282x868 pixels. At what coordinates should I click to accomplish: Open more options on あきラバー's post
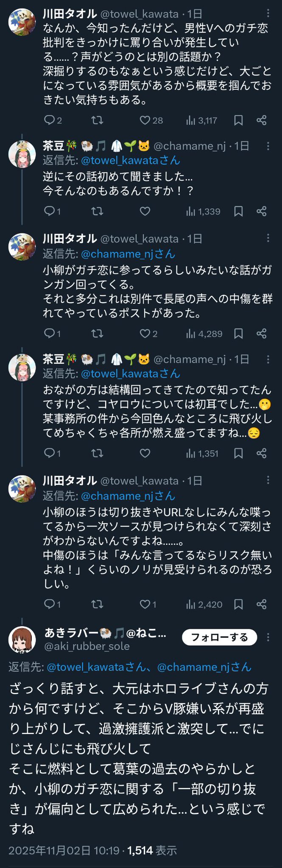(x=268, y=637)
